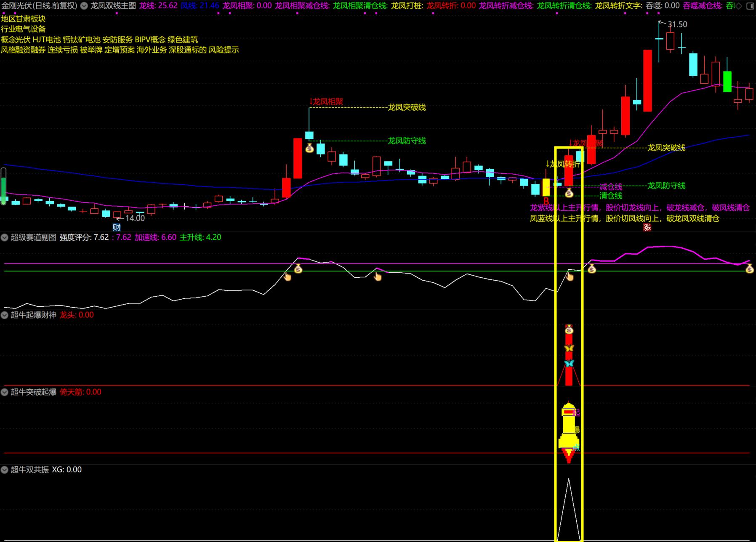Click the red ↓龙凤相聚 label above the spike
This screenshot has height=542, width=756.
click(x=326, y=101)
